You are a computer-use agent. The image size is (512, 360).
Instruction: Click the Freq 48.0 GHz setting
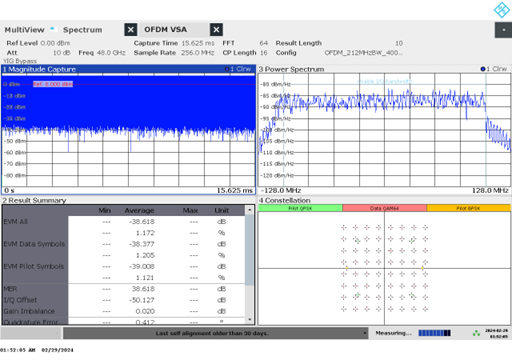tap(102, 53)
